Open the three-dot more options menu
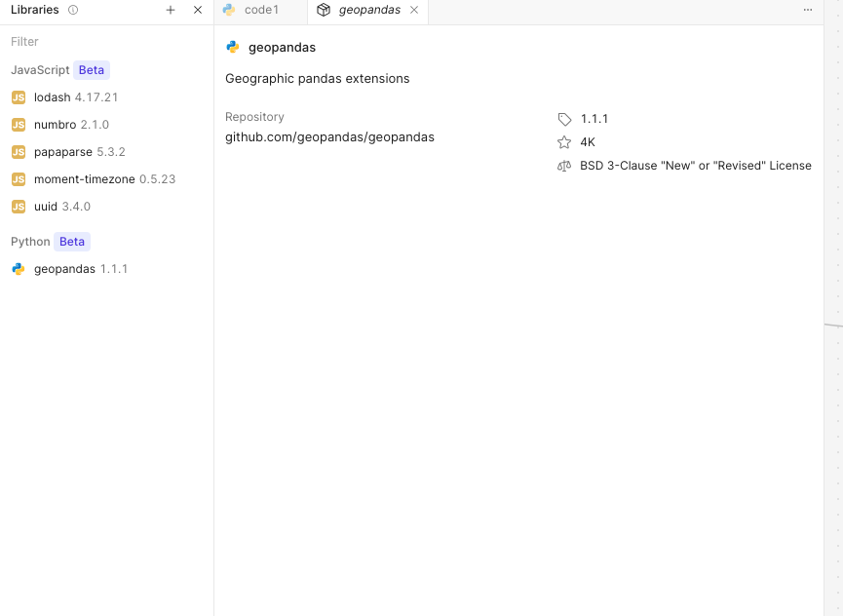 click(807, 10)
